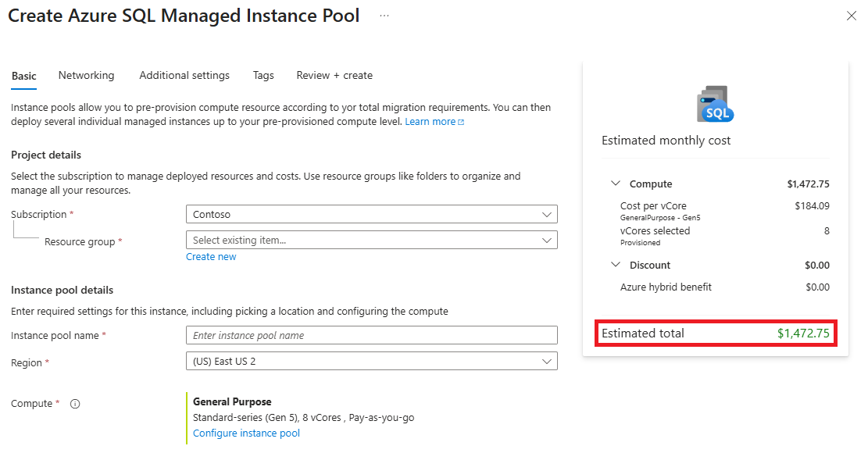Click the General Purpose compute heading
868x453 pixels.
232,401
